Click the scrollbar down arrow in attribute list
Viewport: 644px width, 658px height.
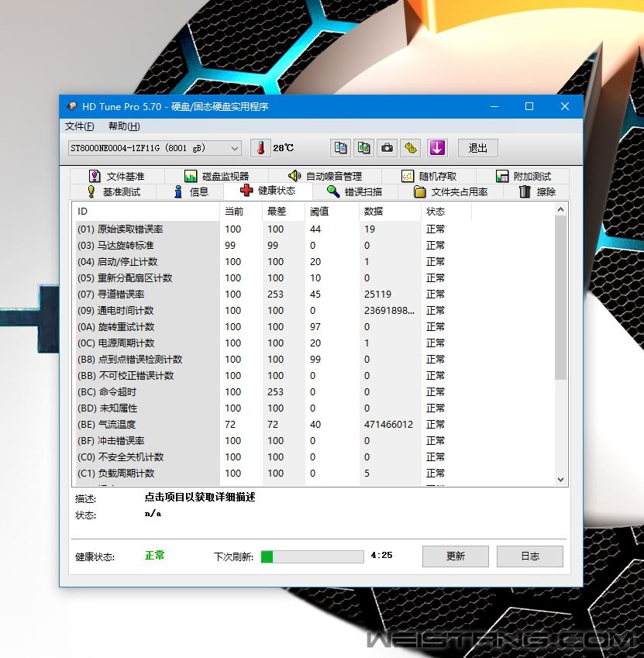tap(560, 479)
